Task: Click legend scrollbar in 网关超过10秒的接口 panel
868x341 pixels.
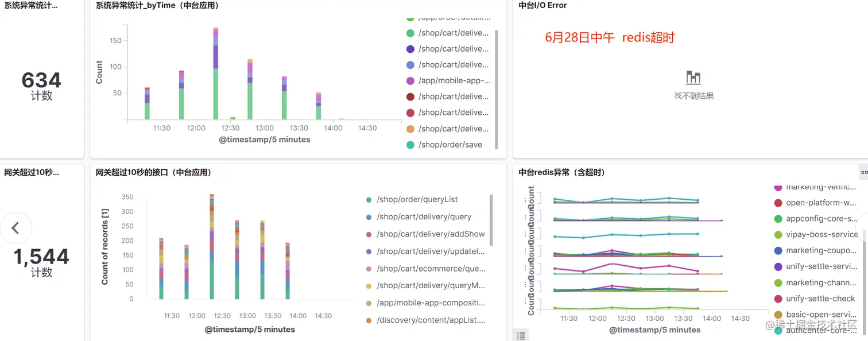Action: [491, 219]
